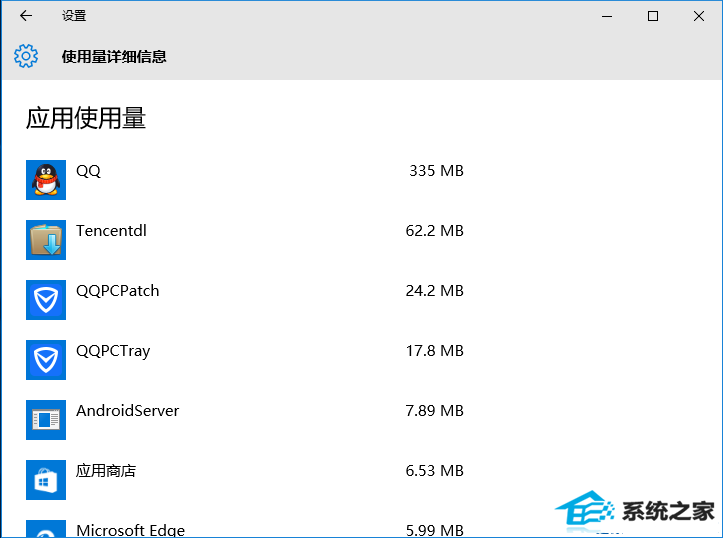
Task: Click the Tencentdl download folder icon
Action: 46,240
